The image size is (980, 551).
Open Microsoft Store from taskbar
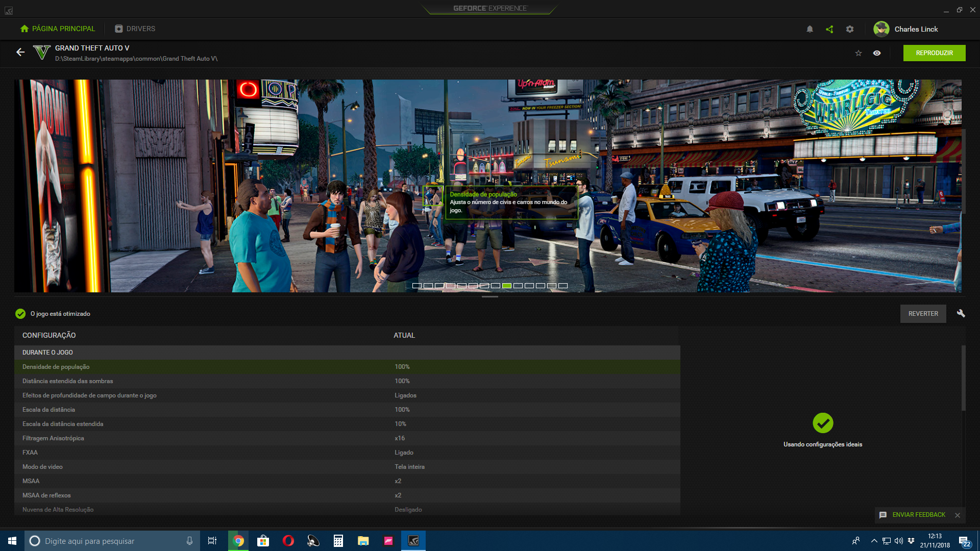[x=263, y=541]
